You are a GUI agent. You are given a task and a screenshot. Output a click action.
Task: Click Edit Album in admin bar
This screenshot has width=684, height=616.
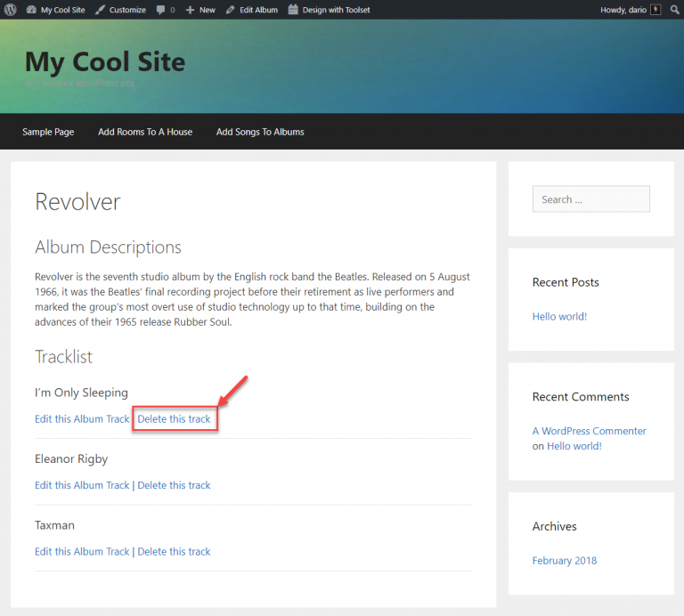(252, 10)
